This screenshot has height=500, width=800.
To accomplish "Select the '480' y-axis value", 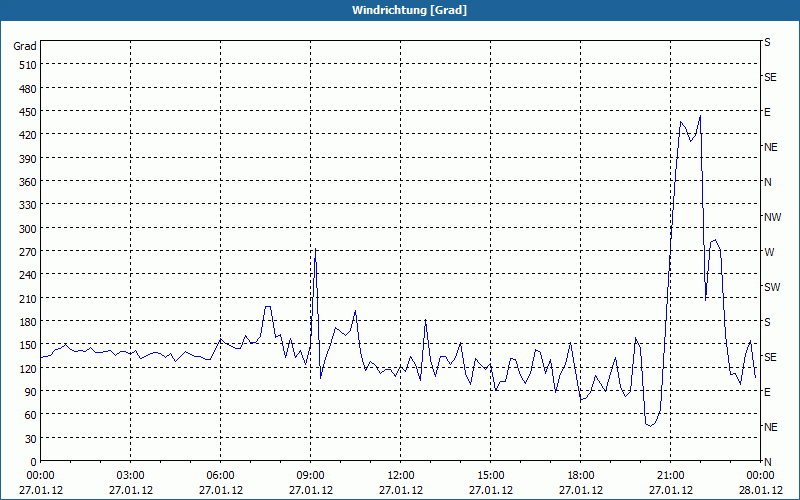I will pos(28,89).
